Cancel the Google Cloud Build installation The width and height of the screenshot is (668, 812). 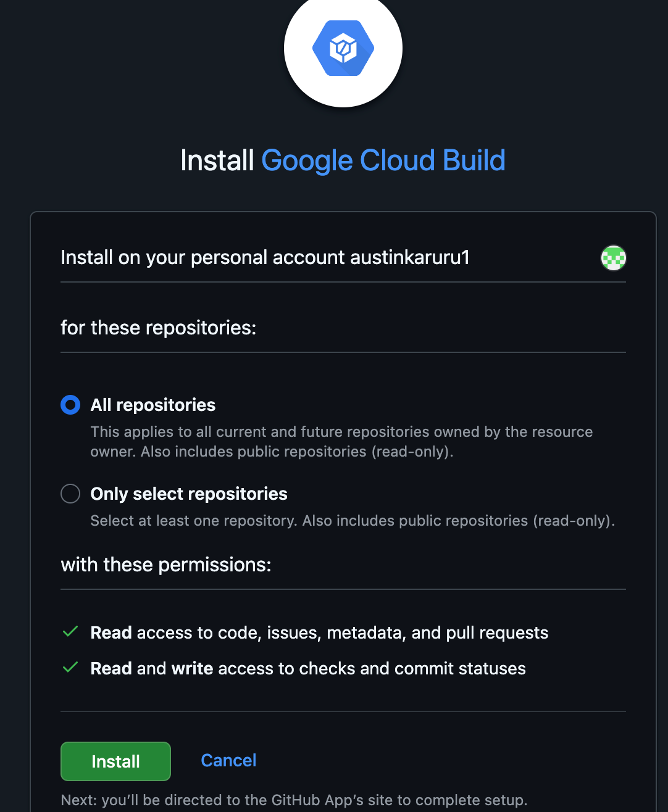pos(228,760)
